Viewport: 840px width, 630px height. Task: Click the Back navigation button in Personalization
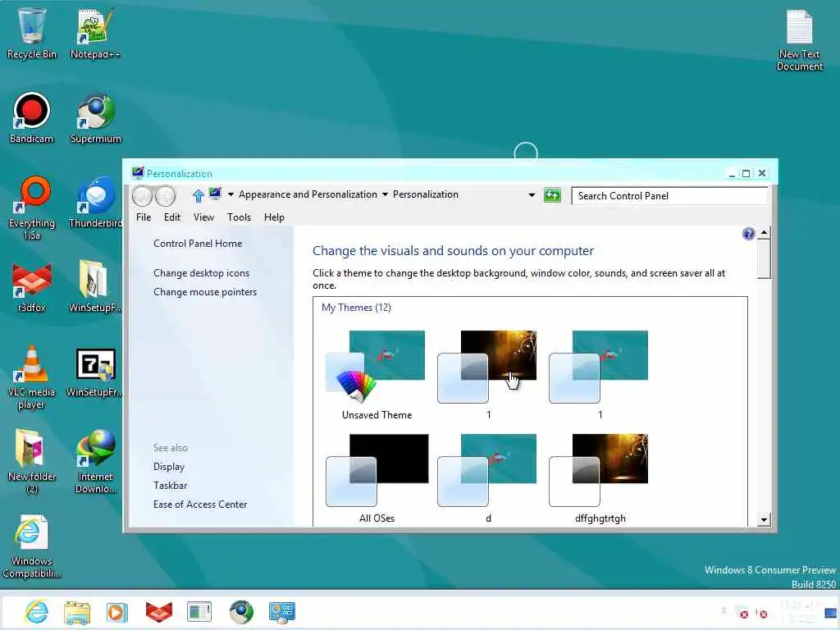click(143, 196)
